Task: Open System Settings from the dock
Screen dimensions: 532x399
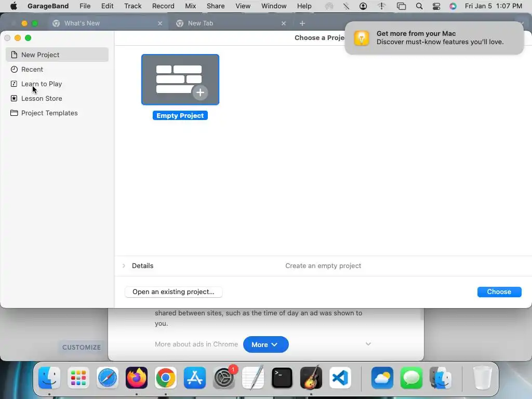Action: click(224, 378)
